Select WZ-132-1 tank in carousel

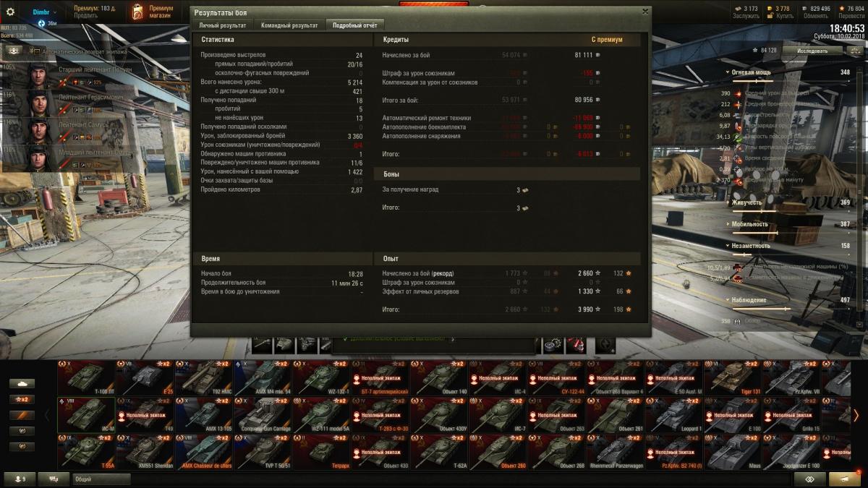pyautogui.click(x=321, y=377)
